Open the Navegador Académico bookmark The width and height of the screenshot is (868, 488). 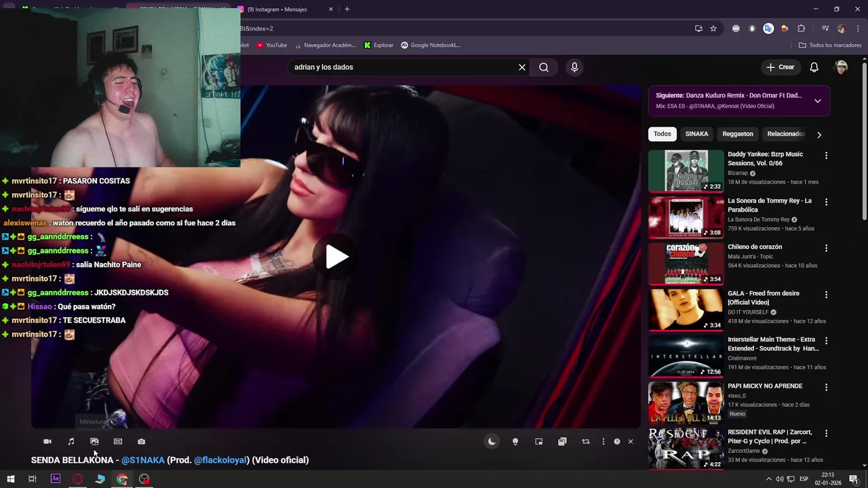[x=325, y=45]
